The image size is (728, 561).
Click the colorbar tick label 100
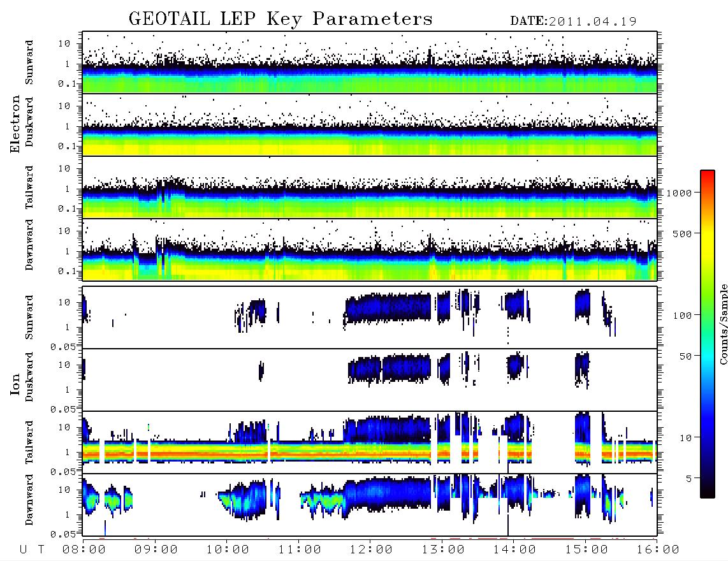[682, 316]
